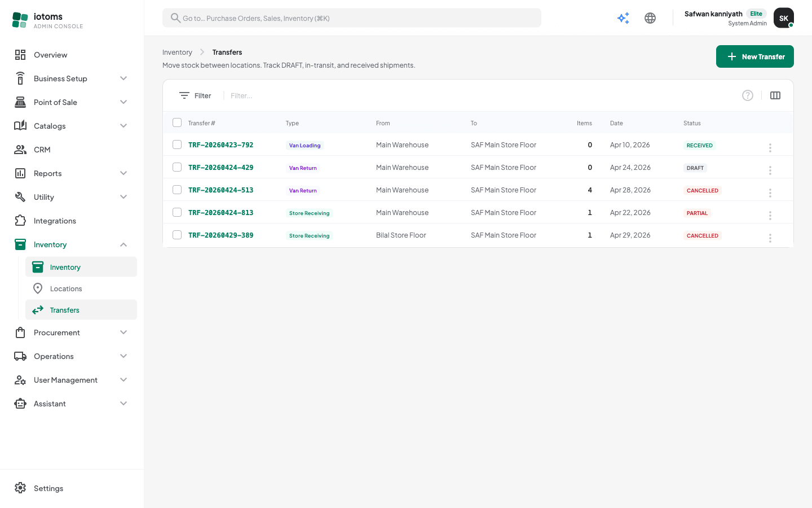The image size is (812, 508).
Task: Open the help question mark icon
Action: point(748,95)
